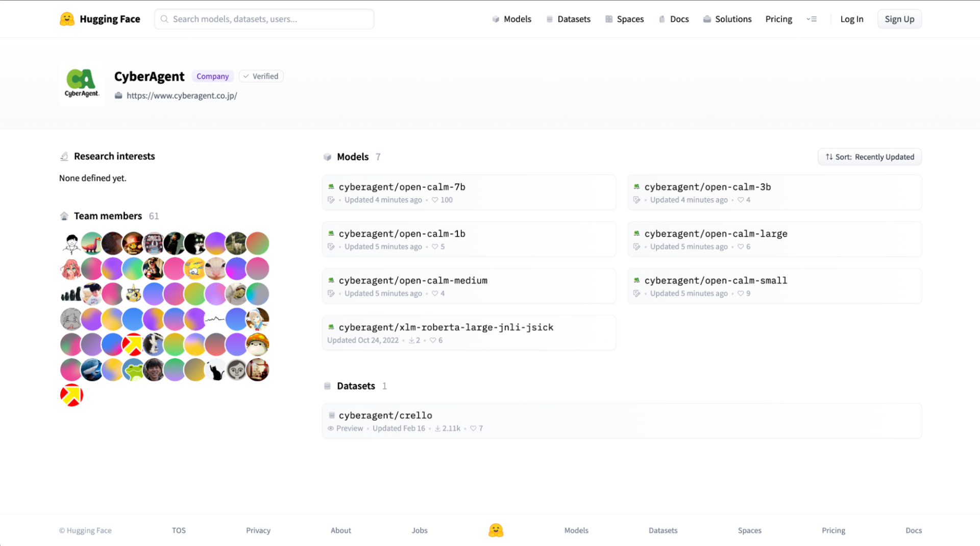Expand the overflow chevron menu in the navbar
The image size is (980, 546).
[x=812, y=19]
